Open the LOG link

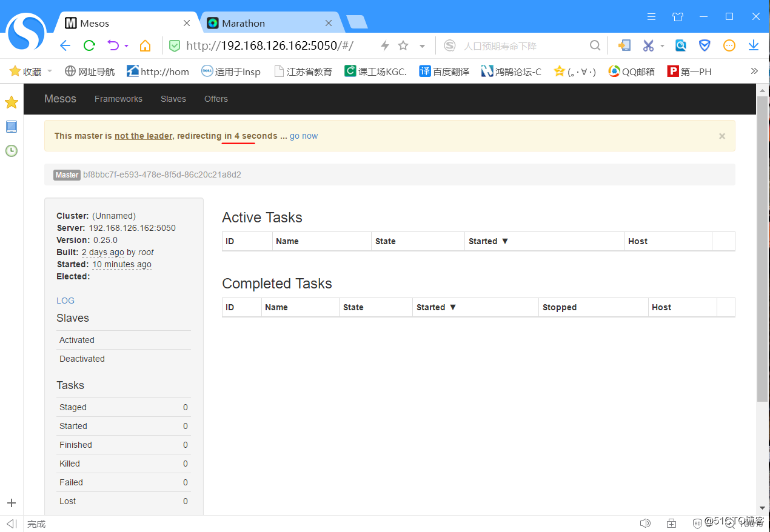pos(65,301)
